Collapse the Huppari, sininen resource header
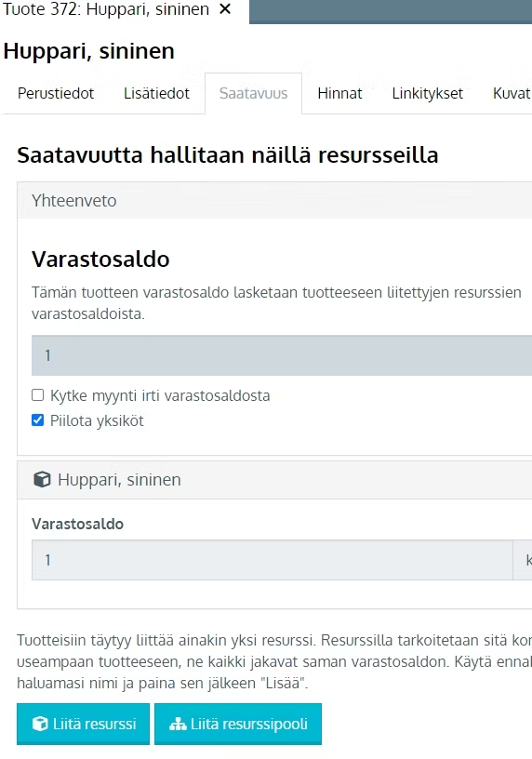The width and height of the screenshot is (532, 759). pyautogui.click(x=274, y=480)
